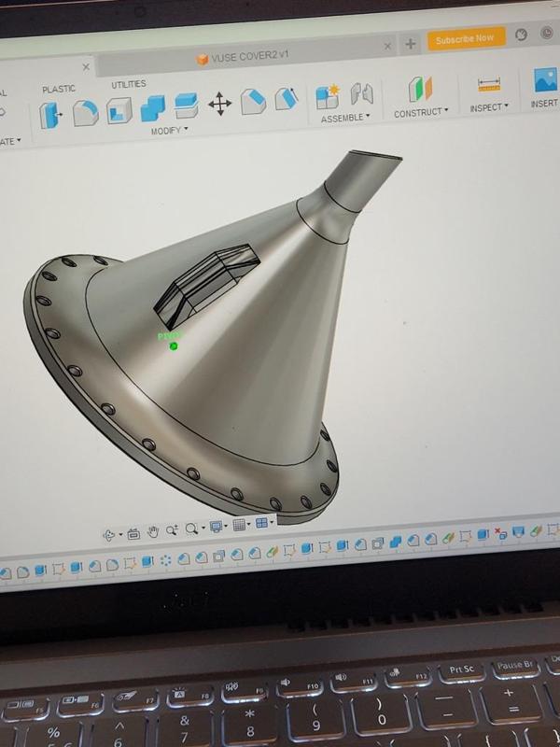Image resolution: width=560 pixels, height=747 pixels.
Task: Click the Measure ruler icon under Inspect
Action: point(488,85)
